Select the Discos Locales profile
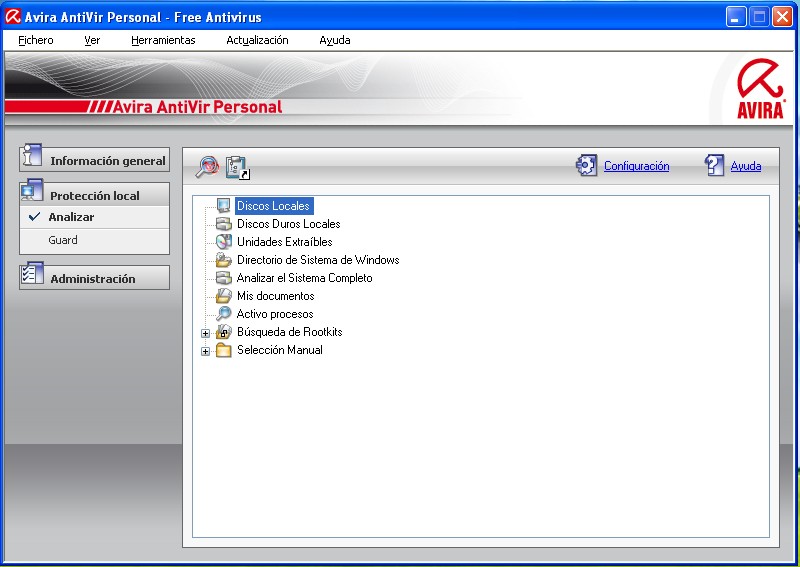 pyautogui.click(x=274, y=206)
